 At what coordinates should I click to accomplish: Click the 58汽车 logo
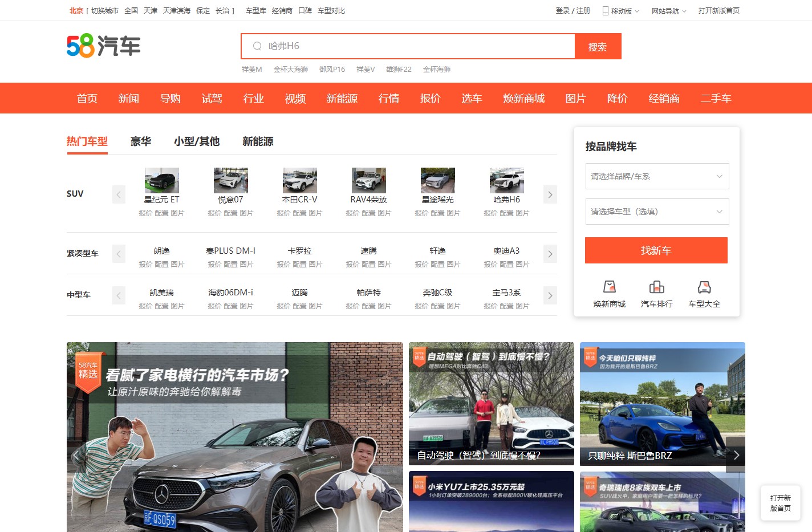(x=103, y=46)
